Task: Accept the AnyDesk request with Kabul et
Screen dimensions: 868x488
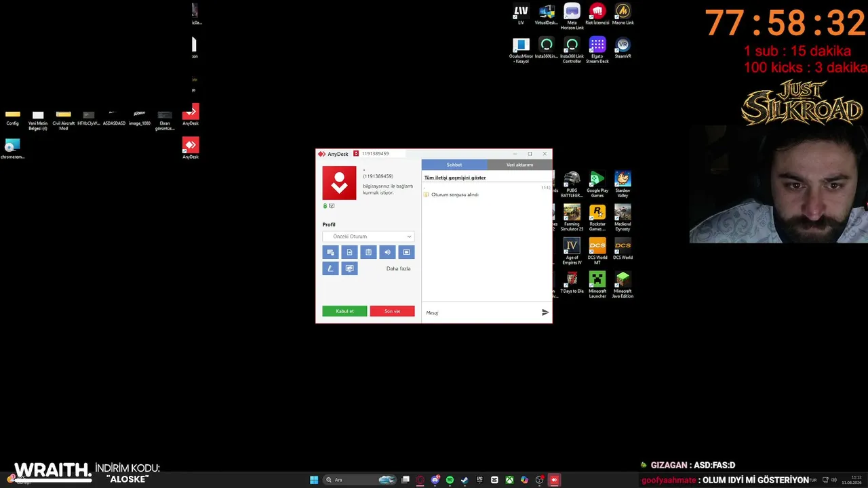Action: (x=344, y=311)
